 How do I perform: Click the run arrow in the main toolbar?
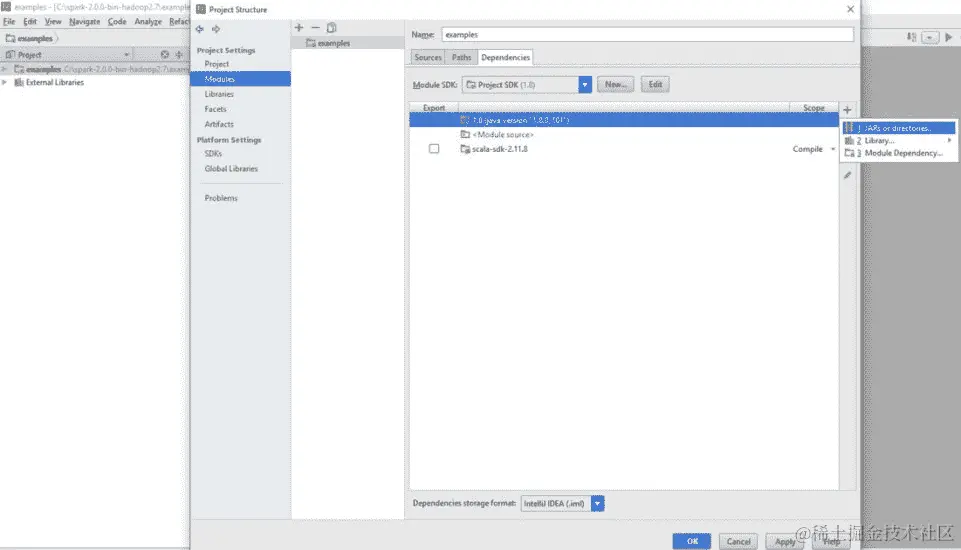click(949, 37)
